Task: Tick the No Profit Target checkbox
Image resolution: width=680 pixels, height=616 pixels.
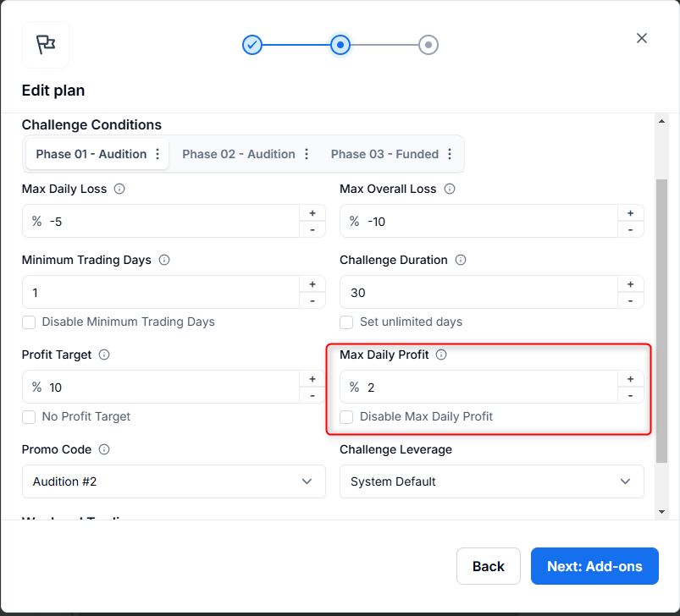Action: pos(29,417)
